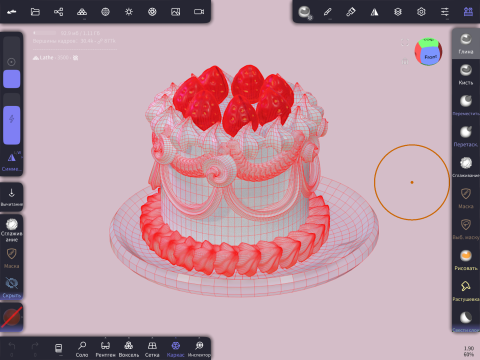The height and width of the screenshot is (360, 480).
Task: Open the Scene hierarchy menu
Action: (58, 12)
